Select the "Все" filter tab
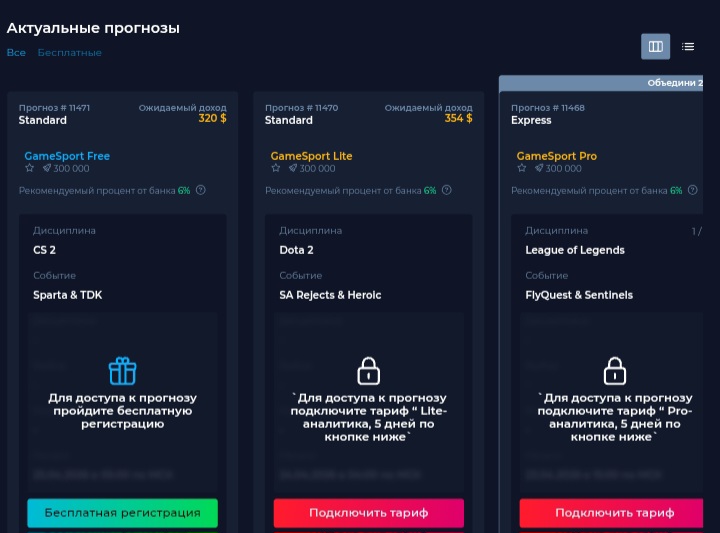This screenshot has width=720, height=533. [x=16, y=52]
